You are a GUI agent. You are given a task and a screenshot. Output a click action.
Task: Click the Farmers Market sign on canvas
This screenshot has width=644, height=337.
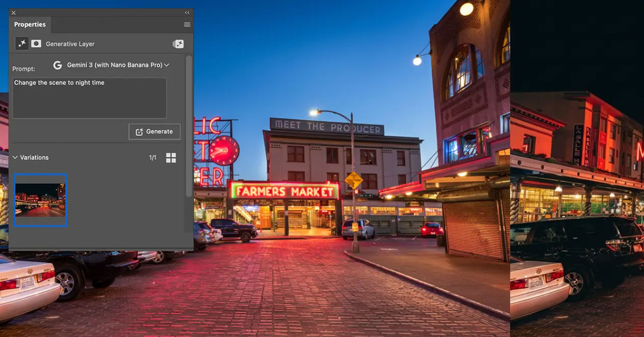(284, 191)
